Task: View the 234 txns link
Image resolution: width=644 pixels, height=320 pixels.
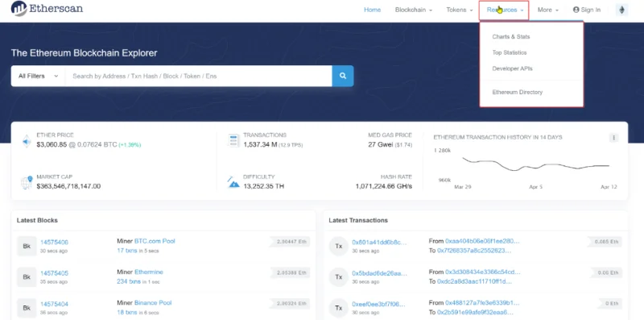Action: (128, 281)
